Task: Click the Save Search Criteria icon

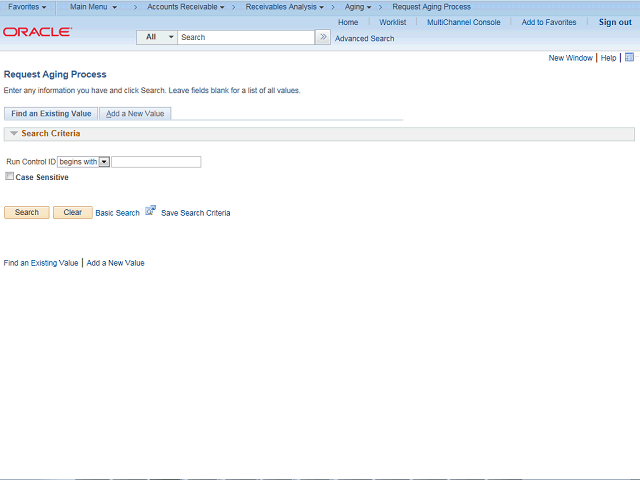Action: click(x=151, y=210)
